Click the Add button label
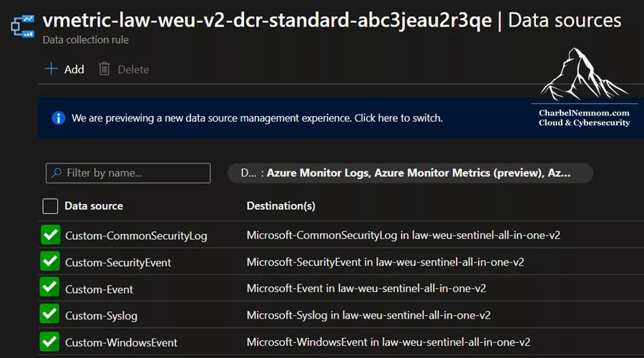644x358 pixels. (x=74, y=69)
